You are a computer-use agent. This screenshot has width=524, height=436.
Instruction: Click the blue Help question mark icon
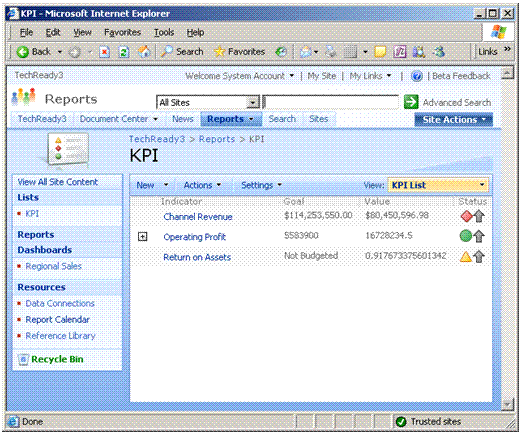coord(416,77)
